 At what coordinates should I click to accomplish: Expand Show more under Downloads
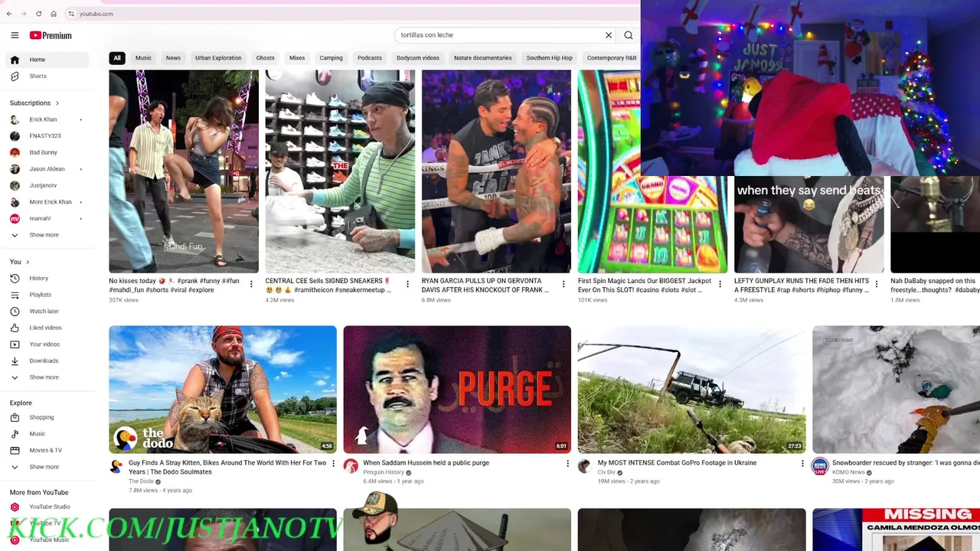tap(47, 377)
